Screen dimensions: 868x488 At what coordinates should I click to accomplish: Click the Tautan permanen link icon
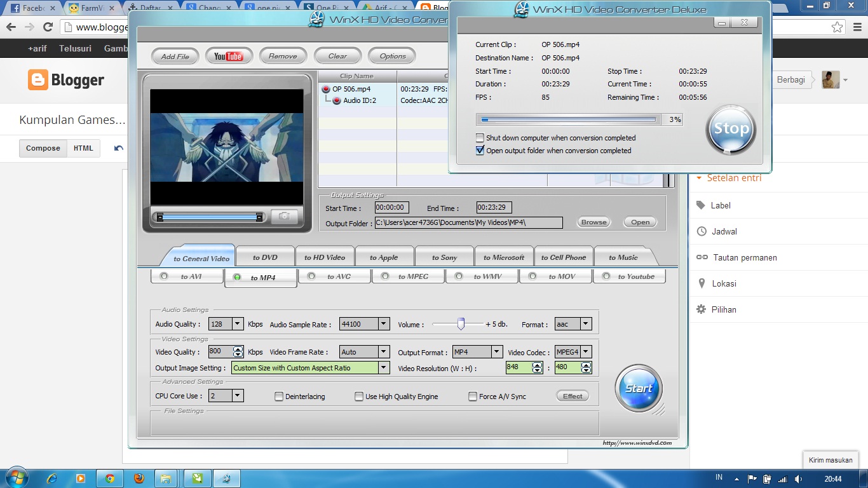(x=702, y=257)
